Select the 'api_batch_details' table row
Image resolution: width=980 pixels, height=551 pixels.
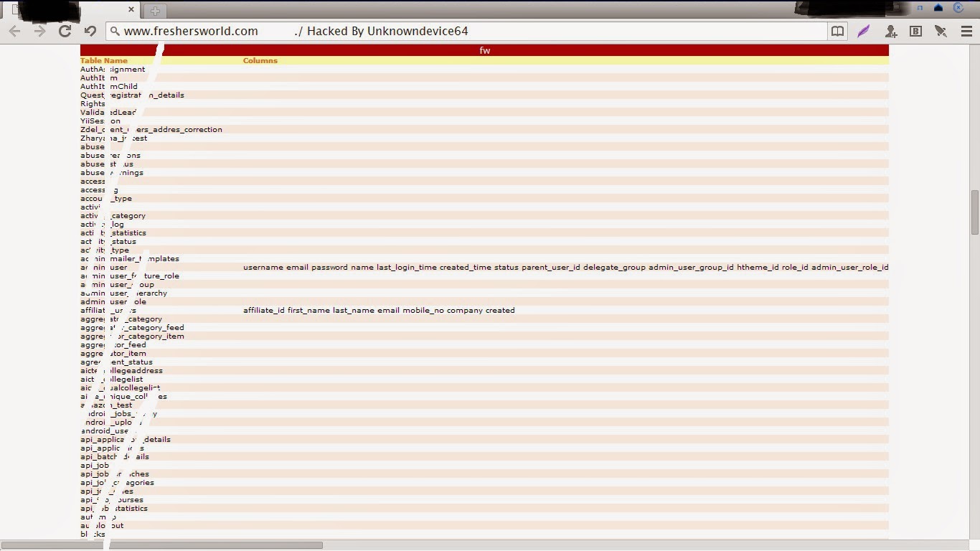coord(484,457)
